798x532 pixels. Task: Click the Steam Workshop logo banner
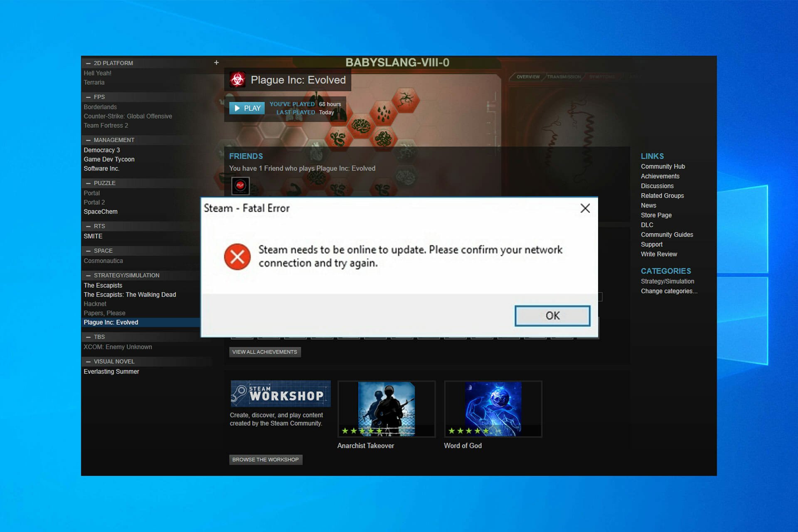281,394
